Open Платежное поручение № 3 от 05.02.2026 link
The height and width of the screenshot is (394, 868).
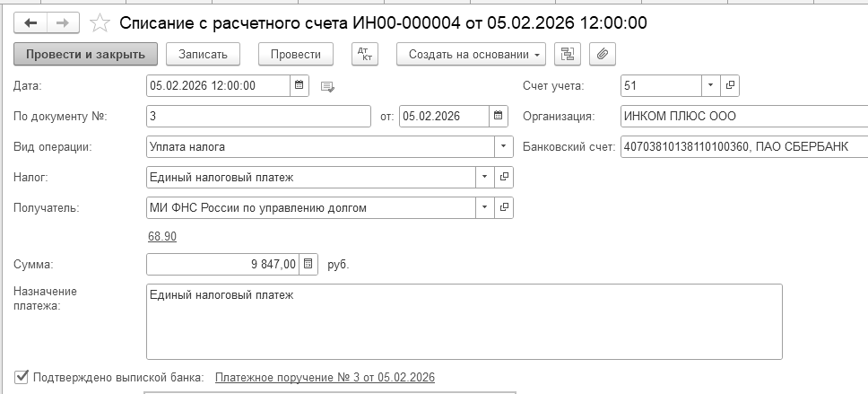(325, 377)
